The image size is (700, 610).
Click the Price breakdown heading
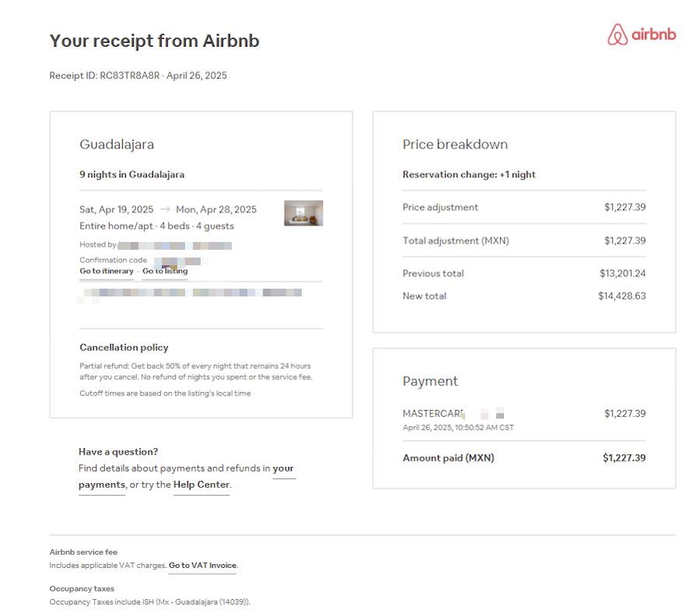455,145
